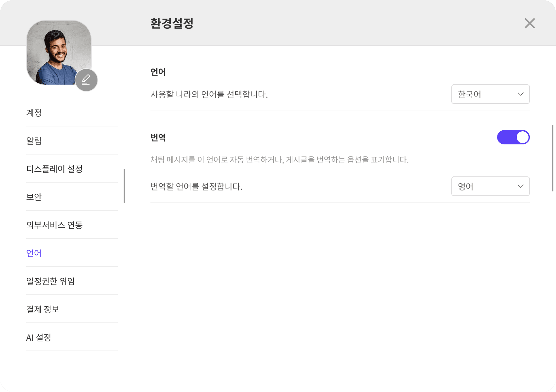Image resolution: width=556 pixels, height=392 pixels.
Task: Close the 환경설정 dialog with X
Action: tap(530, 23)
